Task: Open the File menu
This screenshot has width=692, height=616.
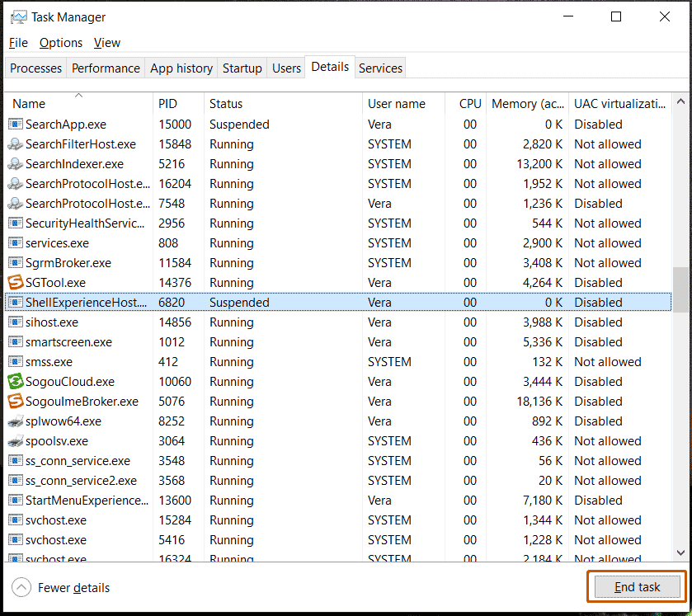Action: pyautogui.click(x=17, y=42)
